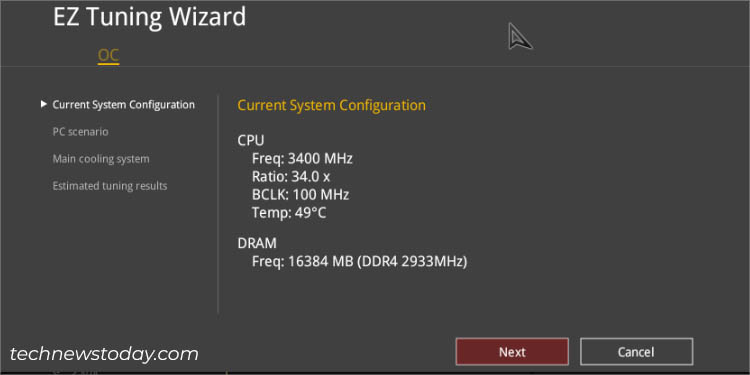
Task: Open Estimated tuning results step
Action: pyautogui.click(x=110, y=186)
